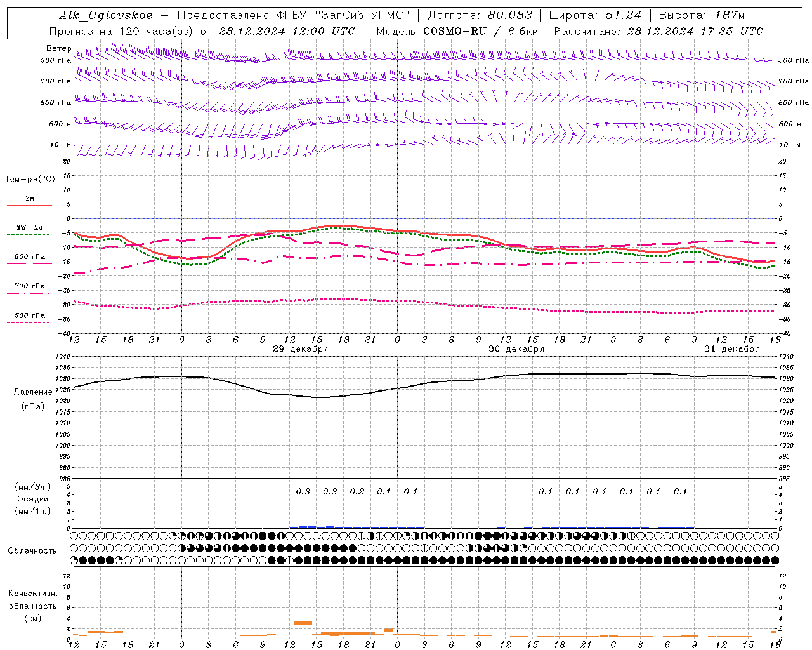Click the Облачность cloudiness label
812x650 pixels.
pos(32,550)
